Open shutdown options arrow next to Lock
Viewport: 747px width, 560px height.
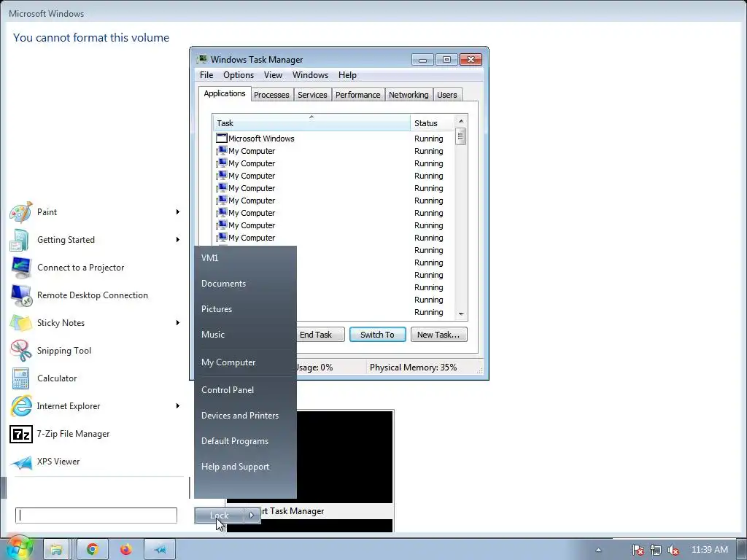(x=252, y=516)
